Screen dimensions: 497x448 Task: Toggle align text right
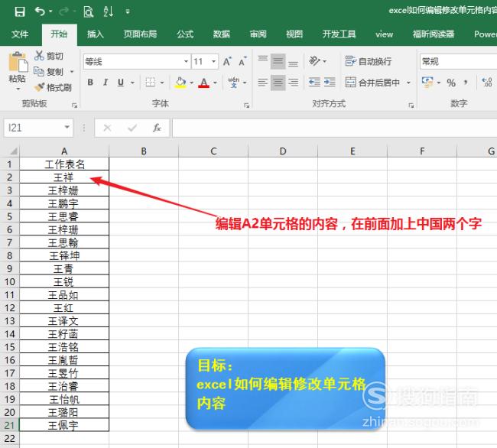[x=293, y=83]
